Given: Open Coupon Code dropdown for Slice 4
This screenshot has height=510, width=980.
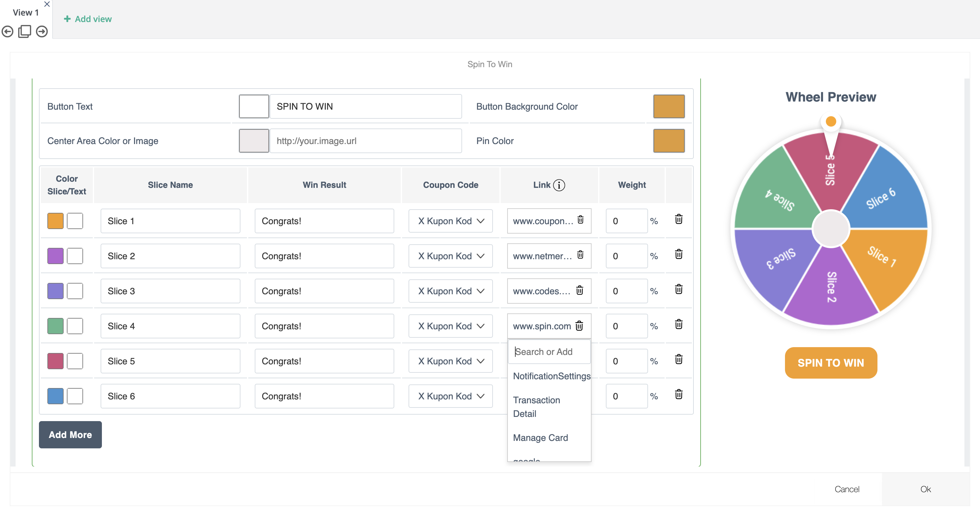Looking at the screenshot, I should tap(450, 326).
